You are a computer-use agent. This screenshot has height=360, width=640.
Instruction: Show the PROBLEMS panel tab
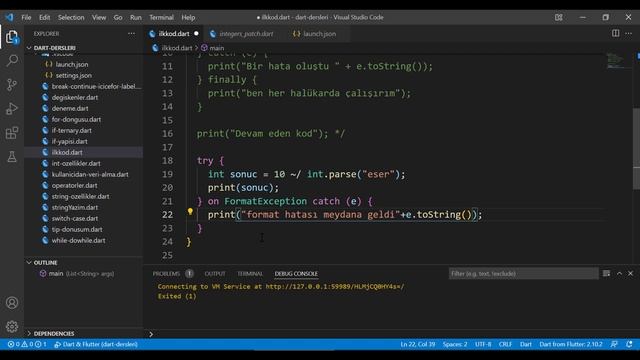[166, 273]
